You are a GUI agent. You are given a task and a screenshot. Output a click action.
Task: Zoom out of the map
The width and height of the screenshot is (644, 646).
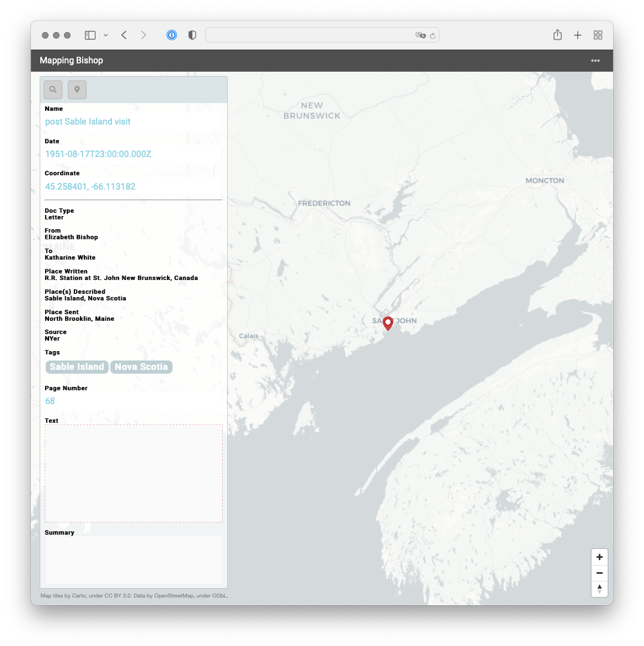(x=599, y=573)
